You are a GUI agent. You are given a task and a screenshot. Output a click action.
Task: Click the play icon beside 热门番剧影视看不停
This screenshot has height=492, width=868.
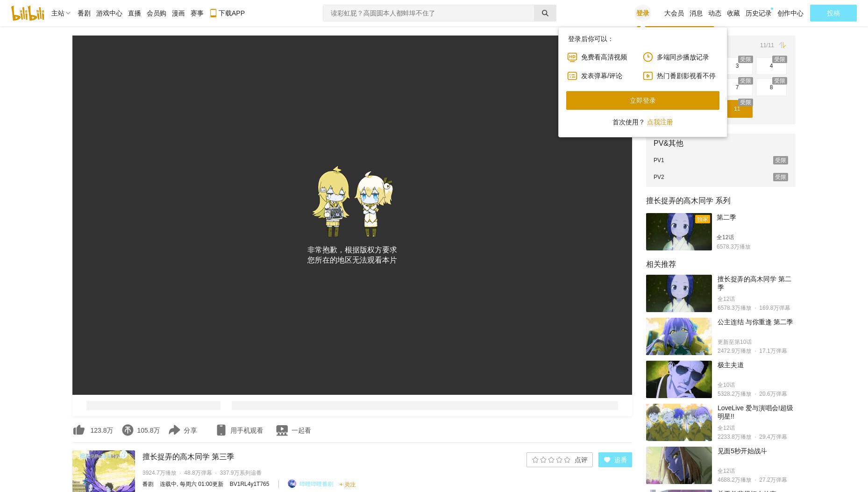(x=648, y=76)
